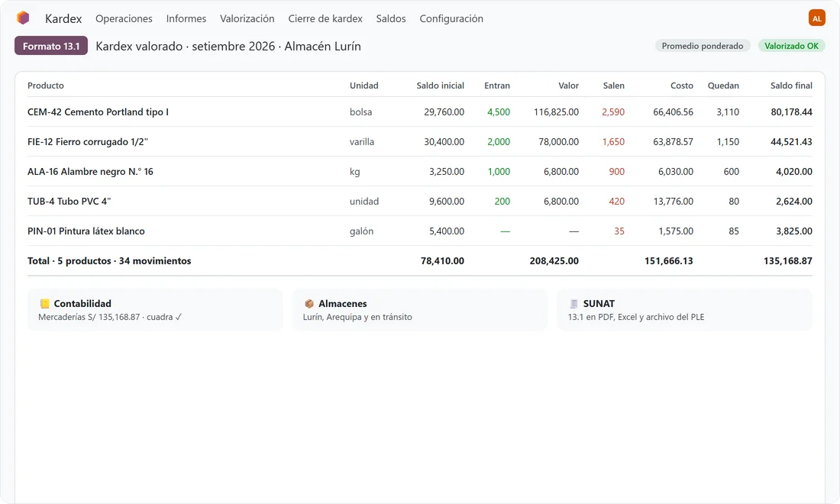Click the Entran column header

pos(497,86)
